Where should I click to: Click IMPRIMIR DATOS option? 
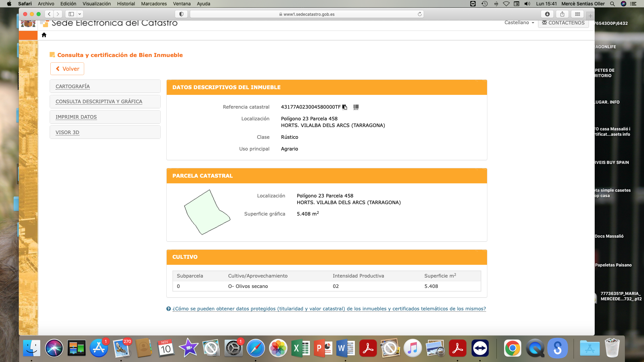click(x=76, y=117)
